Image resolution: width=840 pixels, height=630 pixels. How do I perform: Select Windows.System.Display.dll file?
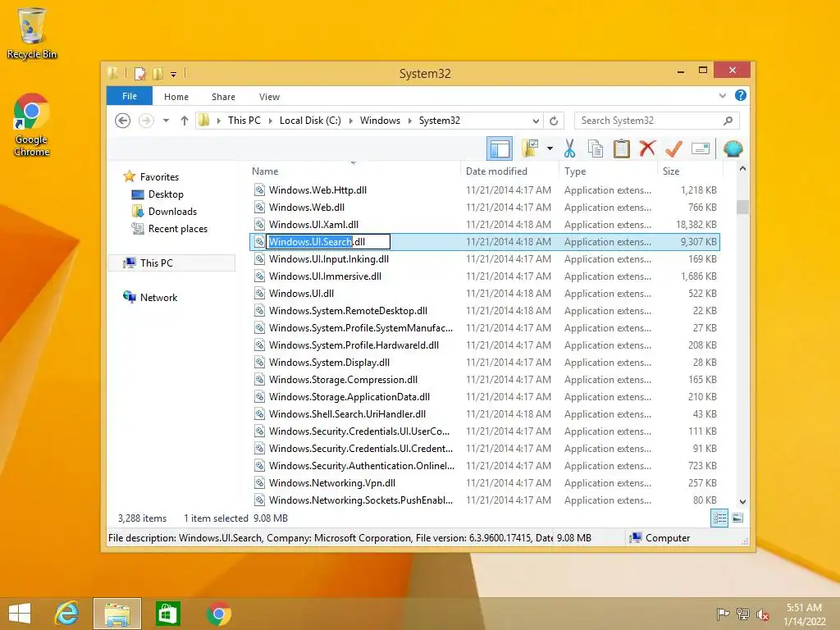[x=485, y=362]
